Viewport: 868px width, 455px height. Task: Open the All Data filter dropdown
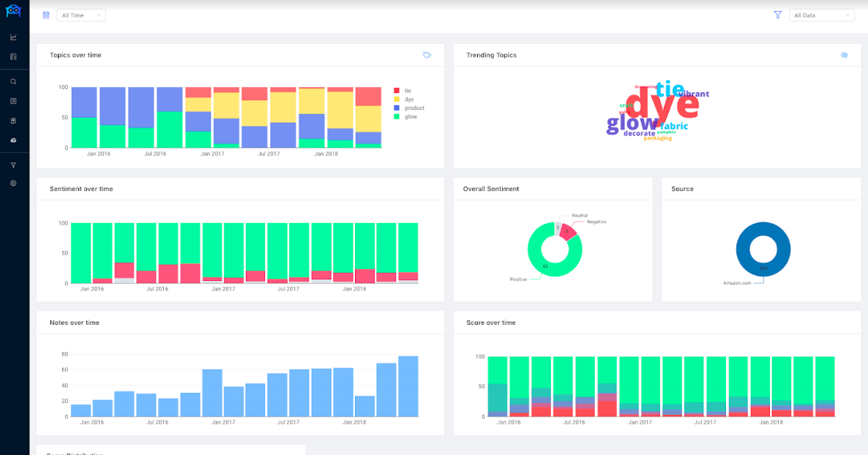click(x=822, y=15)
